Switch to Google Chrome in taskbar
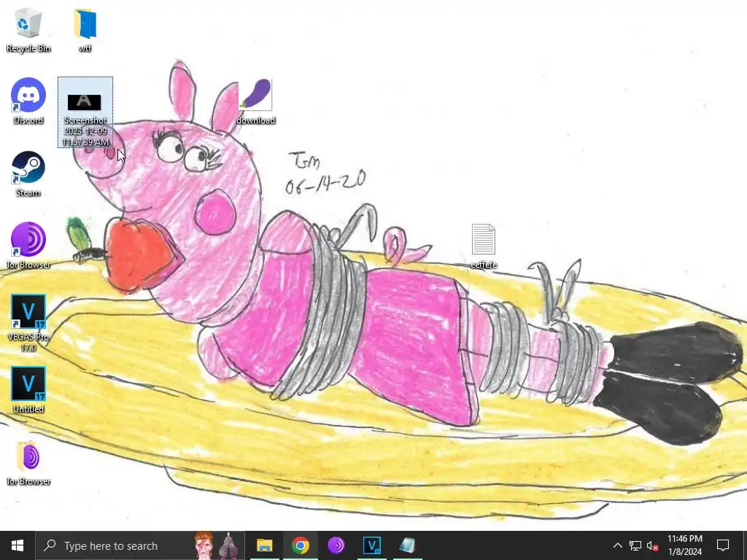Screen dimensions: 747x560 300,545
